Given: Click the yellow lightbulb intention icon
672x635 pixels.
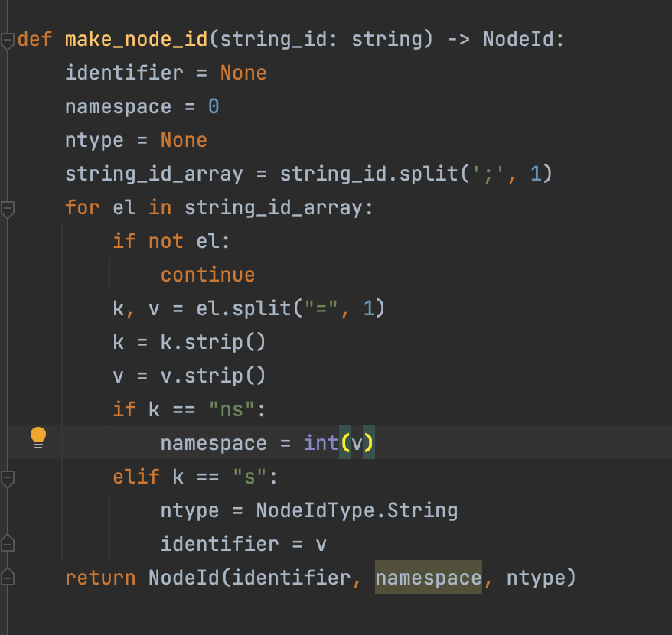Looking at the screenshot, I should pos(37,438).
